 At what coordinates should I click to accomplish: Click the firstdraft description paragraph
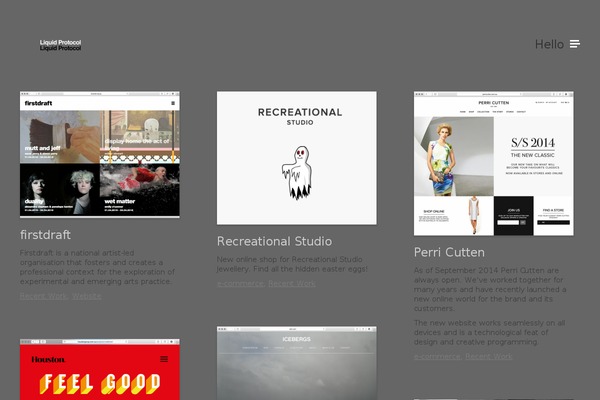coord(98,267)
